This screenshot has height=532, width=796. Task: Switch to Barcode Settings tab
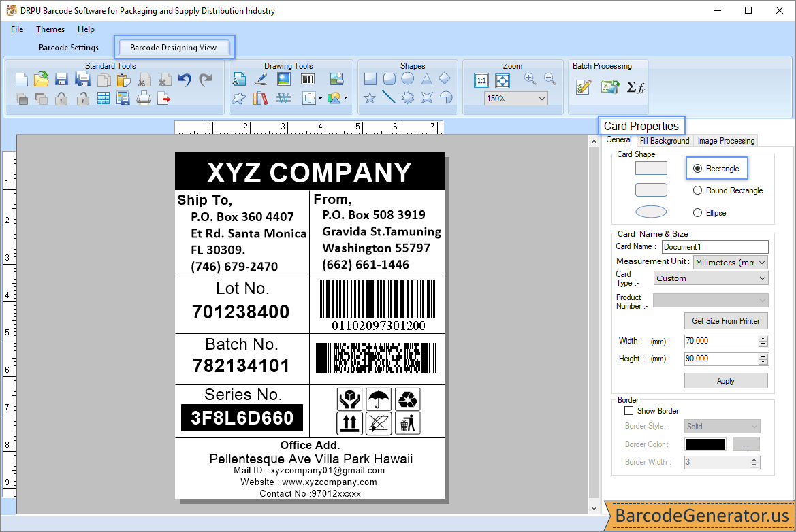69,47
